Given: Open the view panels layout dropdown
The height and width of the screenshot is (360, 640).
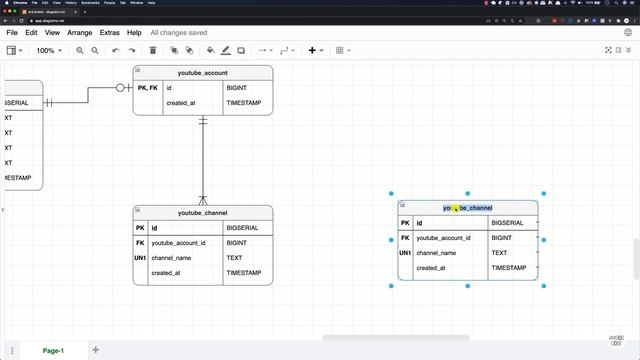Looking at the screenshot, I should (x=14, y=50).
